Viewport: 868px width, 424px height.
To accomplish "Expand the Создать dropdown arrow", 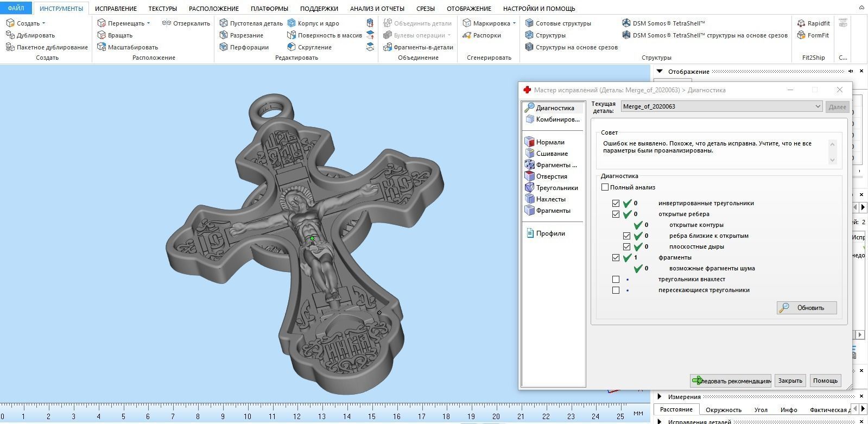I will 44,23.
